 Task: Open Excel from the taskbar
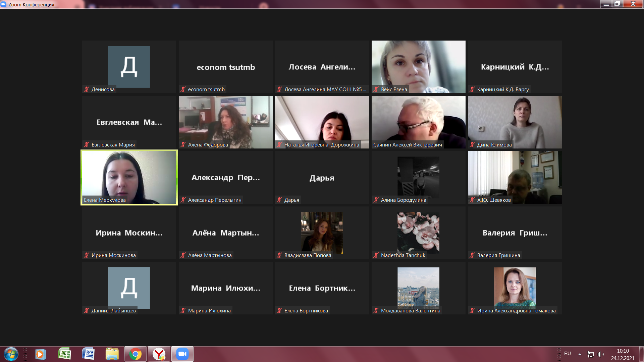65,354
